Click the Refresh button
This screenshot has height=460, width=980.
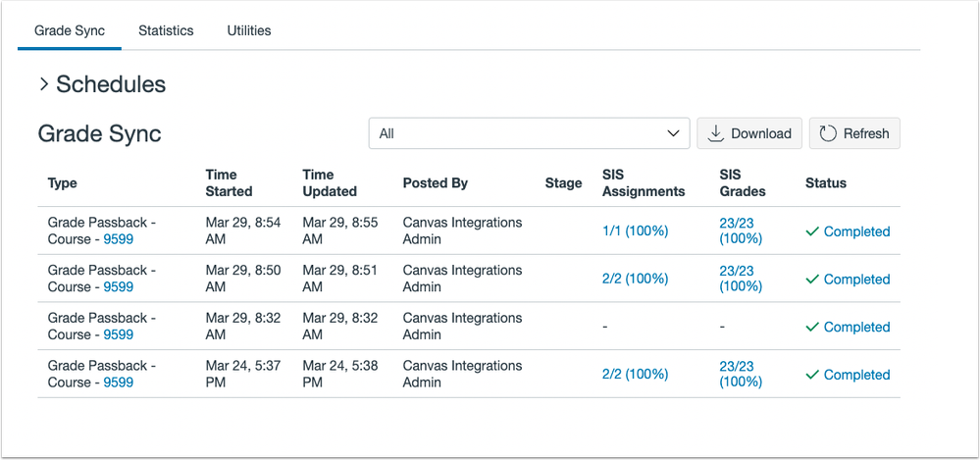coord(853,133)
